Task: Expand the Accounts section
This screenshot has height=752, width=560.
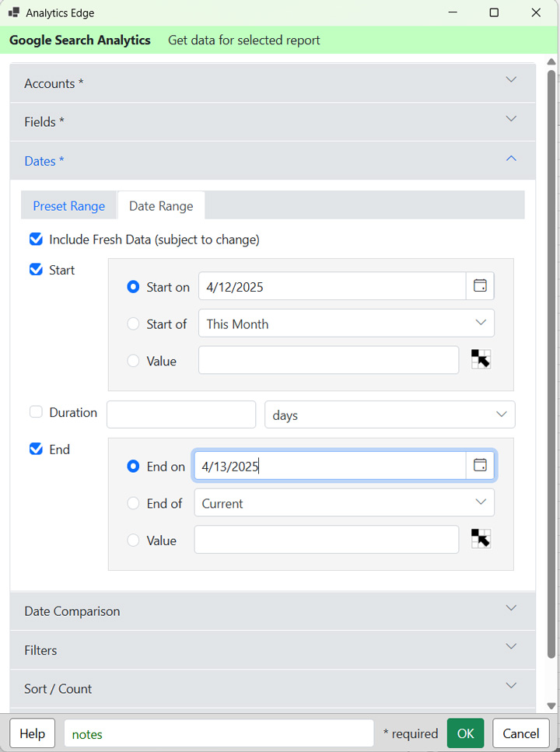Action: 272,83
